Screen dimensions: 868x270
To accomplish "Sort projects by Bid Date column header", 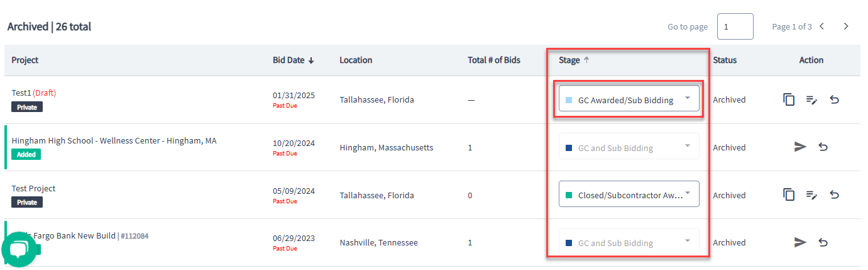I will [x=293, y=60].
